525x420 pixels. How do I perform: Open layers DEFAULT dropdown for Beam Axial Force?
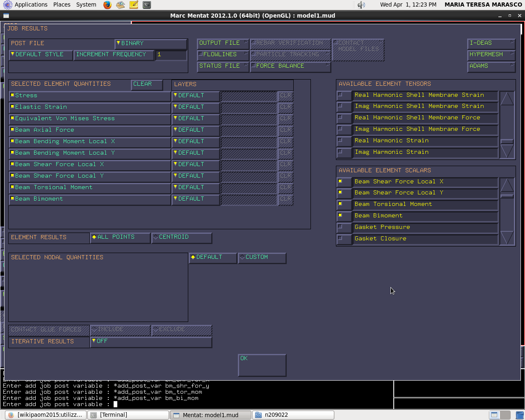(195, 130)
